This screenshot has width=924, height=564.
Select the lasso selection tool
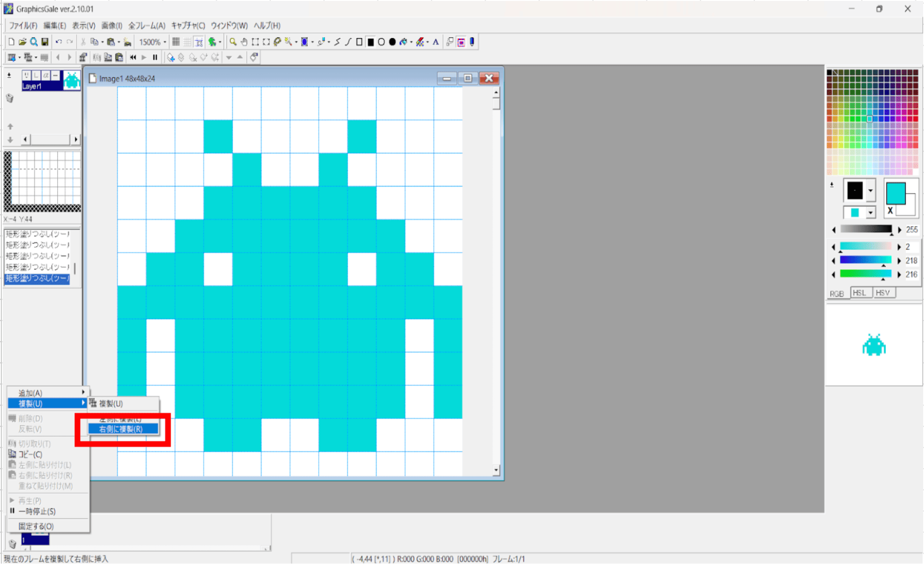(278, 42)
